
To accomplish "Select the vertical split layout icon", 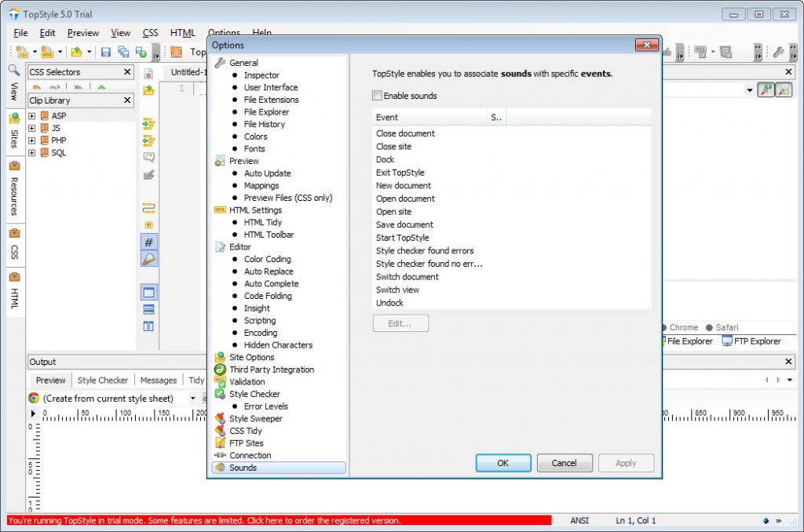I will tap(148, 326).
